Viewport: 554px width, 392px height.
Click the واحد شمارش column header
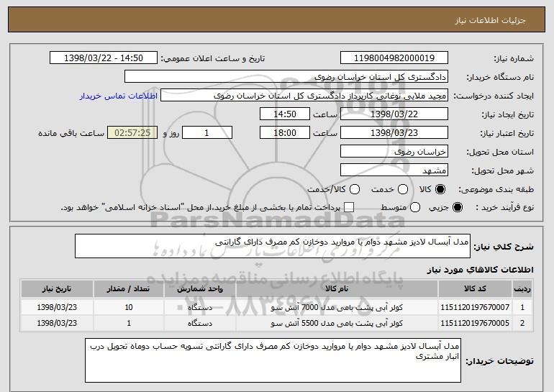pyautogui.click(x=200, y=289)
